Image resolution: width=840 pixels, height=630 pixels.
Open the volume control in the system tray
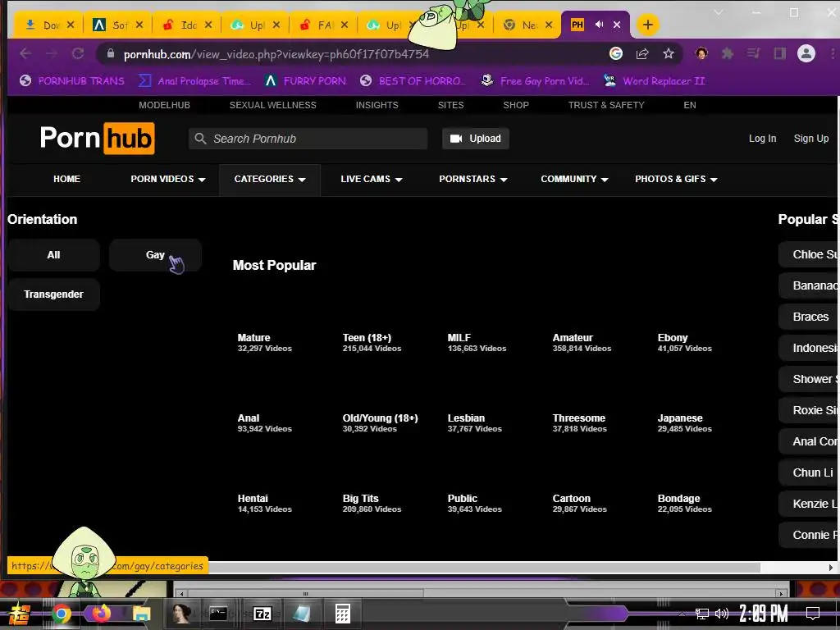pyautogui.click(x=722, y=614)
